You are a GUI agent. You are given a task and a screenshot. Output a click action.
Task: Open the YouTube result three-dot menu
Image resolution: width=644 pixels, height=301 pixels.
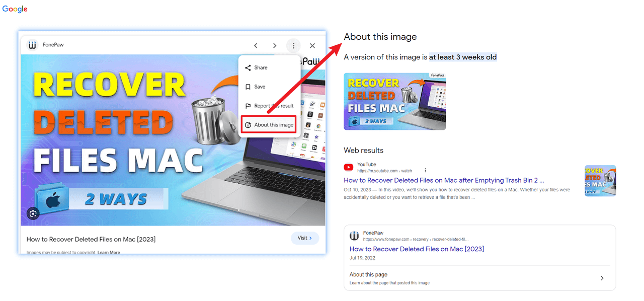(x=425, y=170)
